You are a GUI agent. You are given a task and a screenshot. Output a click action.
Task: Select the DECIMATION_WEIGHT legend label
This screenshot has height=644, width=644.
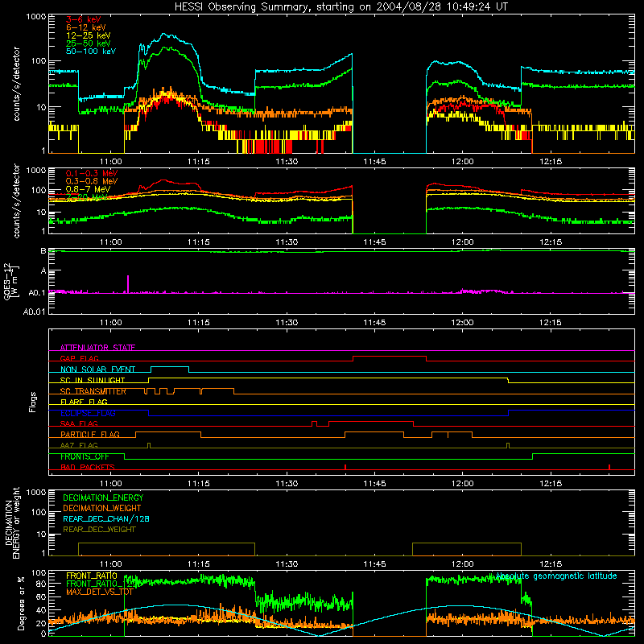tap(102, 508)
